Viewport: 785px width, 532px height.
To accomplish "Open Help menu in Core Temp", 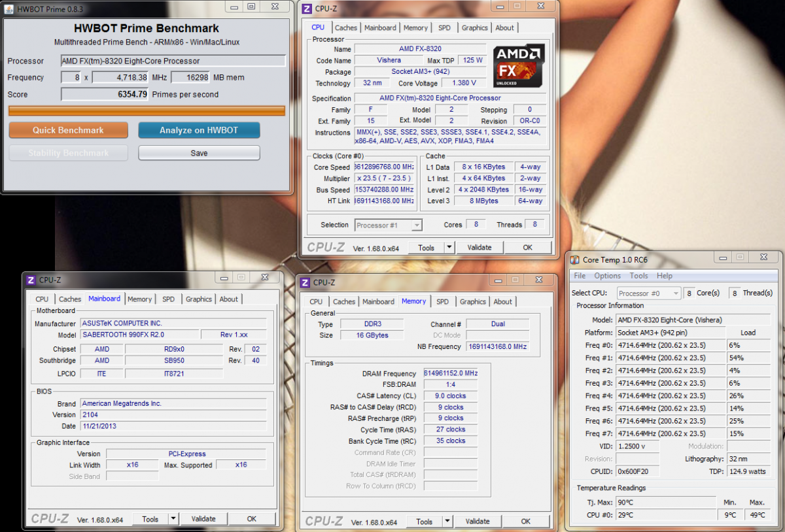I will pyautogui.click(x=665, y=276).
